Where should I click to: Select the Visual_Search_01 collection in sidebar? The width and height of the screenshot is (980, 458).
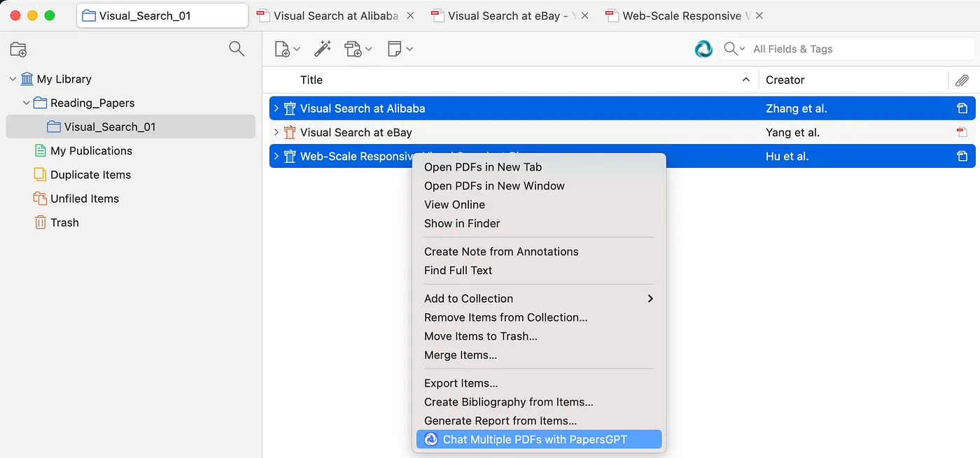point(131,127)
